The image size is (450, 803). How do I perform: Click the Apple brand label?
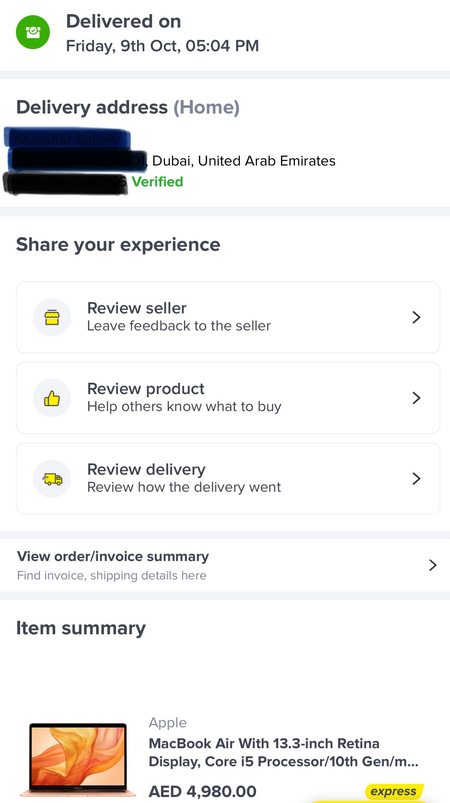167,723
